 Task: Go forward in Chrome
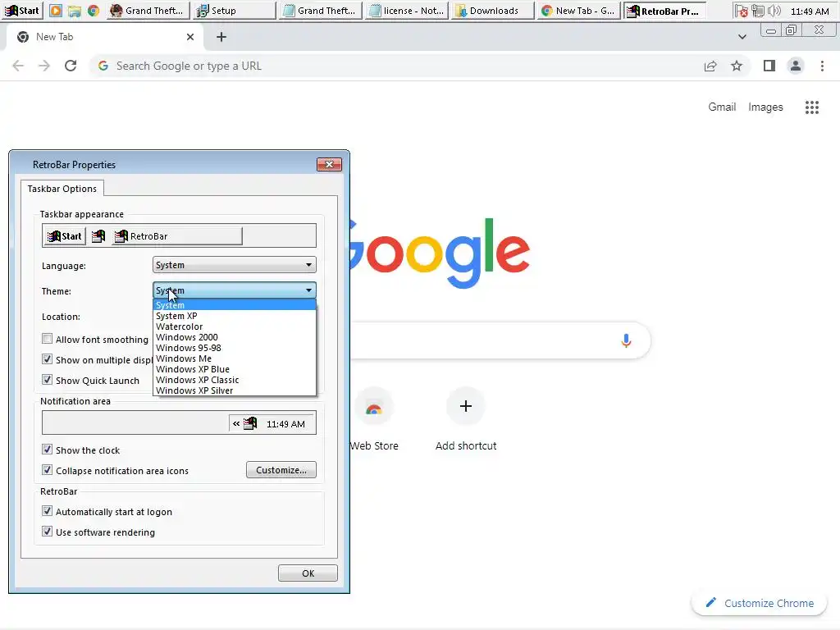[x=44, y=66]
